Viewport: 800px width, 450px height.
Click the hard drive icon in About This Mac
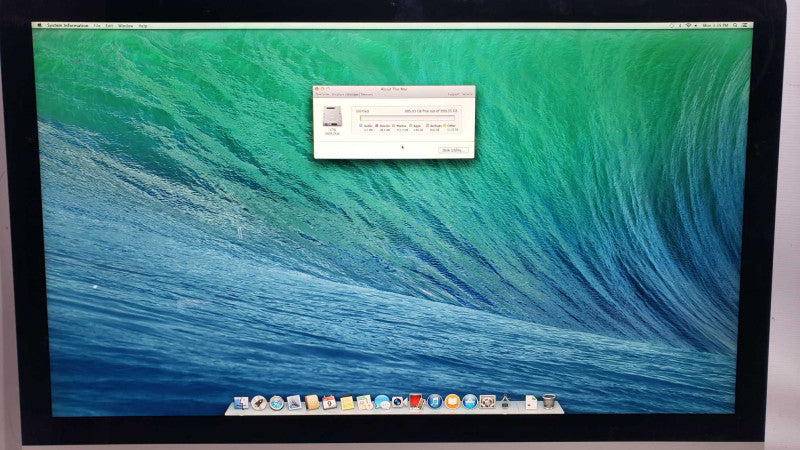tap(332, 116)
